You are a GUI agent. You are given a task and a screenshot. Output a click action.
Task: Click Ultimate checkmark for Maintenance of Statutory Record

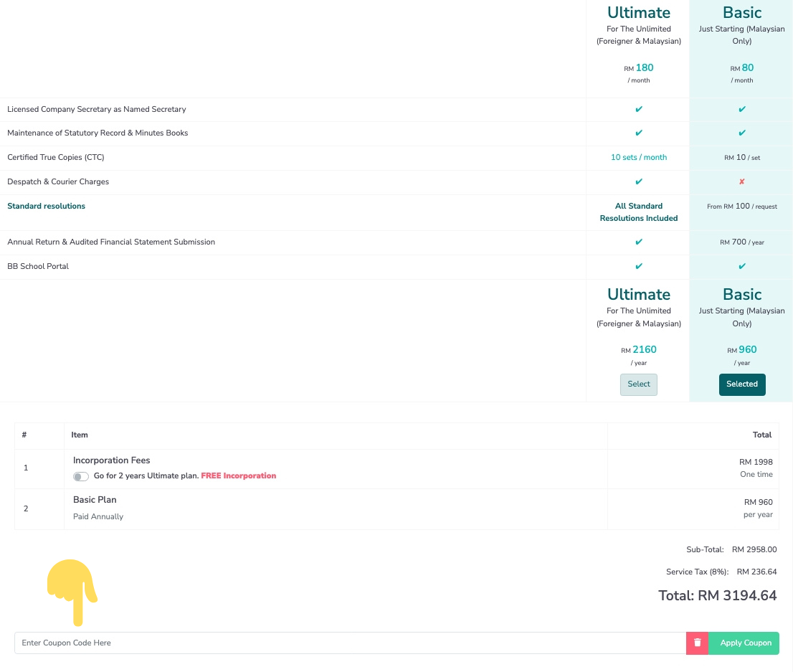[639, 133]
